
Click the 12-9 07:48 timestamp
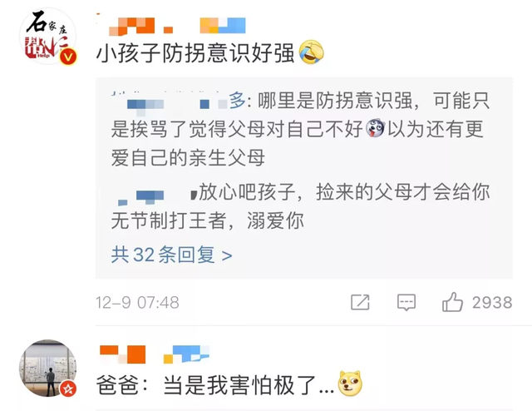pos(137,302)
